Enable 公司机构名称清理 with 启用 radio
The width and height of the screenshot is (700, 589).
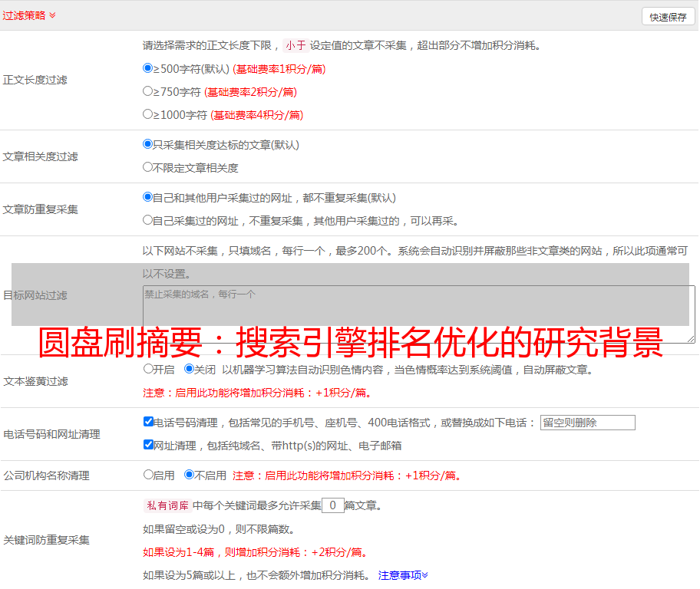[148, 474]
